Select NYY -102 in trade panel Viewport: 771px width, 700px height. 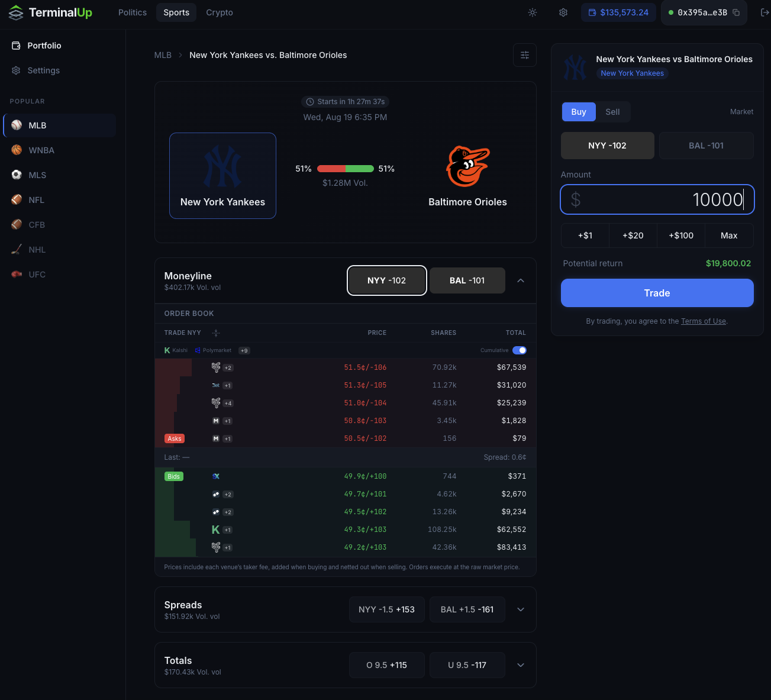(608, 146)
